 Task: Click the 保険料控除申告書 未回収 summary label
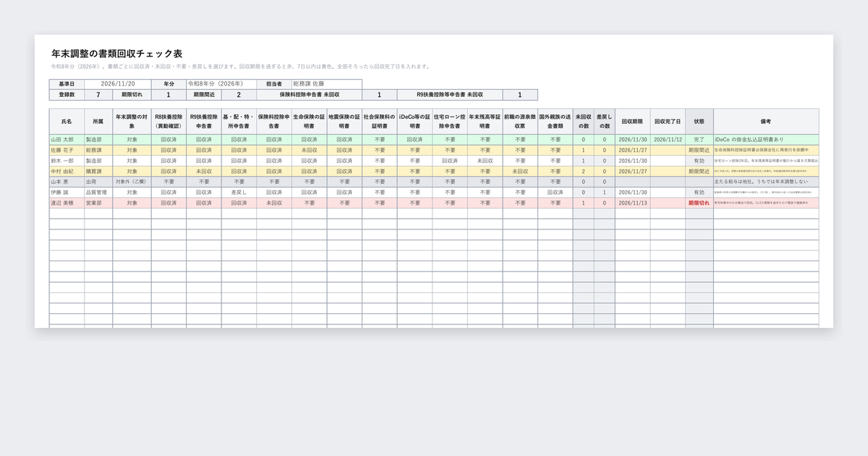309,95
